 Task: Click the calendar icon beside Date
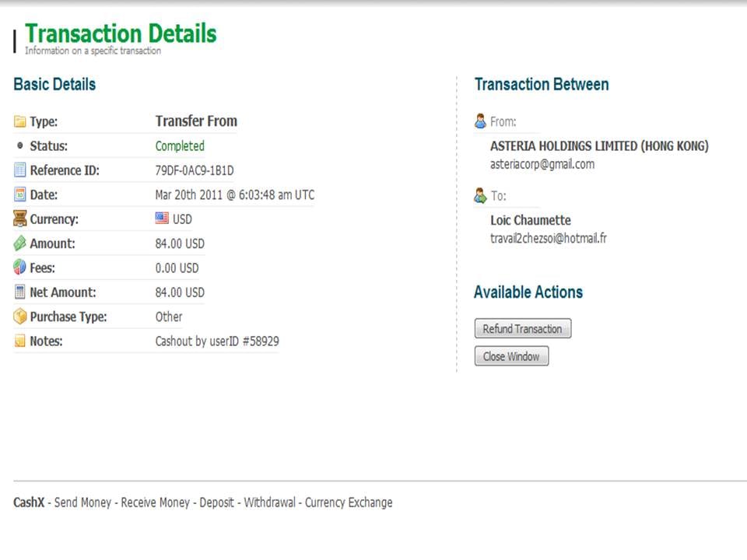pos(19,194)
